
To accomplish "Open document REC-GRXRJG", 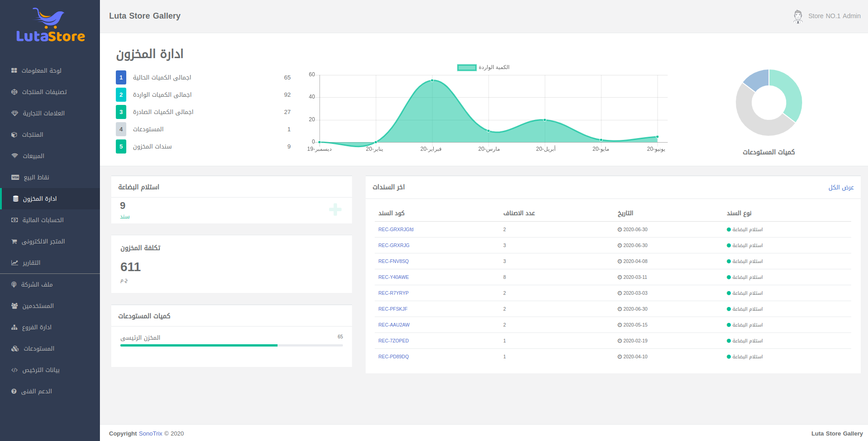I will 394,245.
